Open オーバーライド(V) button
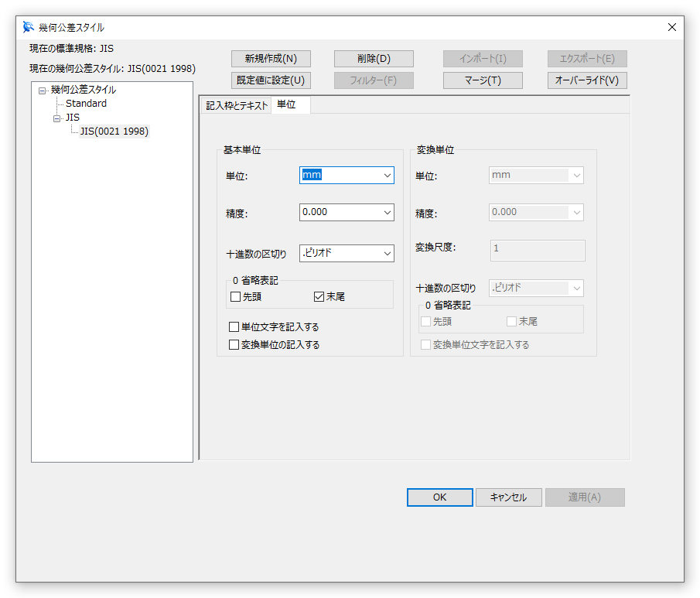This screenshot has height=598, width=700. (587, 80)
